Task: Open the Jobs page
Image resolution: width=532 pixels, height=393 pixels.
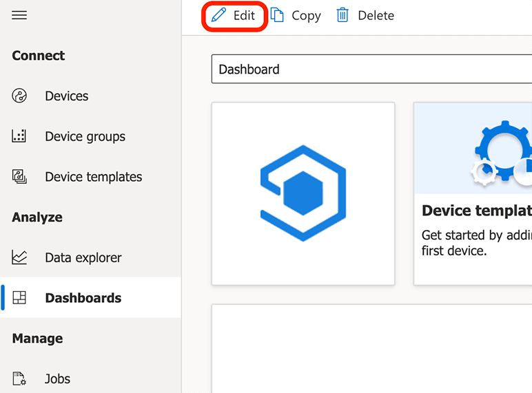Action: tap(57, 379)
